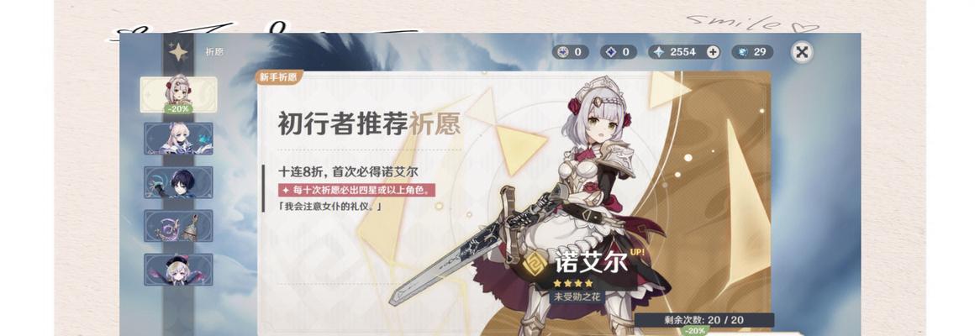Viewport: 980px width, 336px height.
Task: Click the 未受勋之花 title label
Action: pyautogui.click(x=577, y=297)
